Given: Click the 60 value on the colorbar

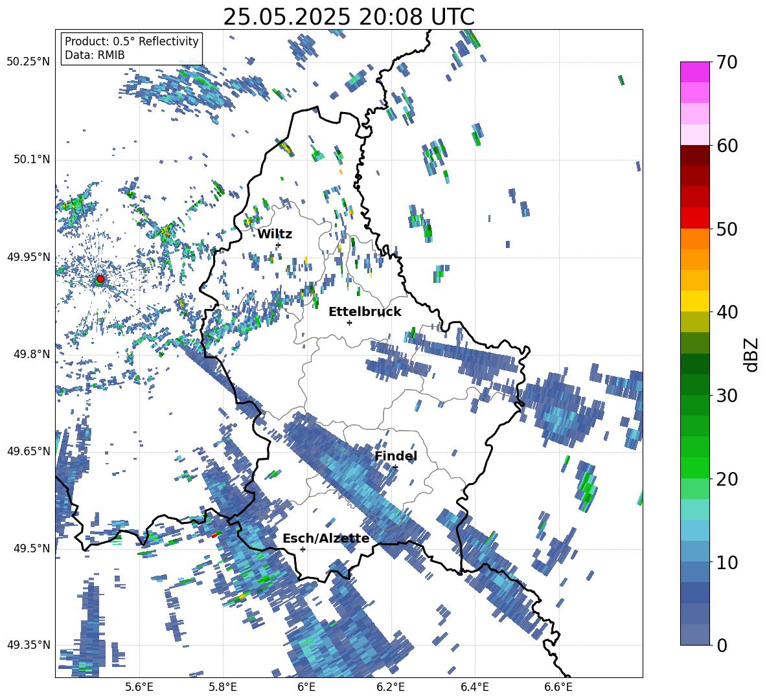Looking at the screenshot, I should tap(726, 146).
